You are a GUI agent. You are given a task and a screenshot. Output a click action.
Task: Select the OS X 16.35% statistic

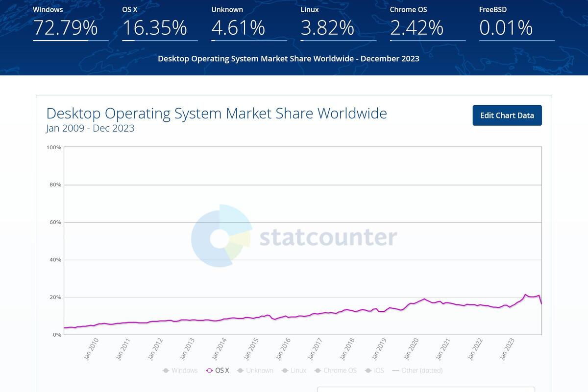(x=160, y=23)
